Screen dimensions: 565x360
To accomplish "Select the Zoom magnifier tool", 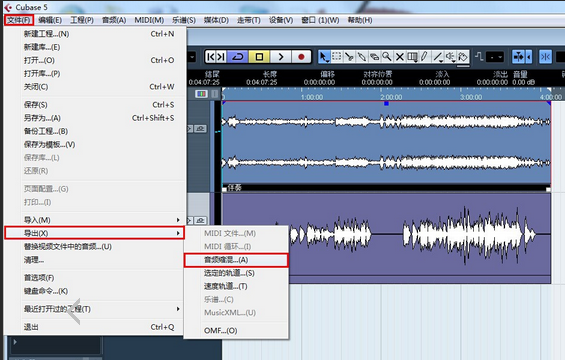I will pos(387,57).
